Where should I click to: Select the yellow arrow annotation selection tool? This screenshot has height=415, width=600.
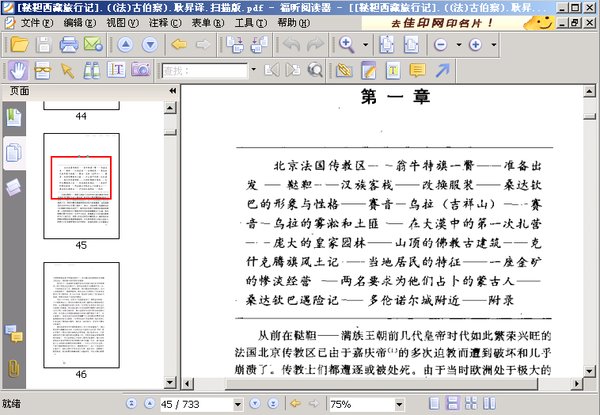coord(67,70)
